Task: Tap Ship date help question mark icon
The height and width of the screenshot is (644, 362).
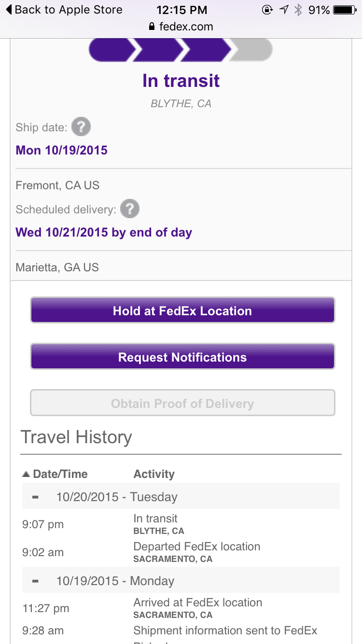Action: (81, 127)
